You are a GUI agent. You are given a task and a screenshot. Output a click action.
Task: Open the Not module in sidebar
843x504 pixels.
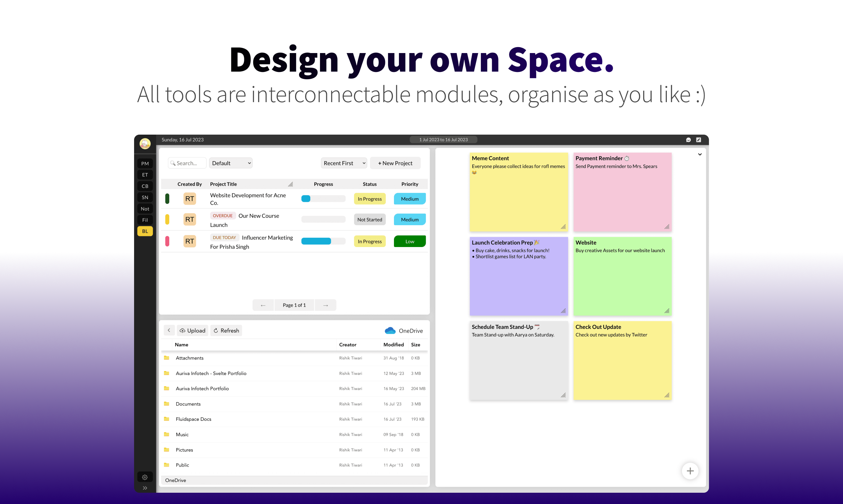point(145,209)
